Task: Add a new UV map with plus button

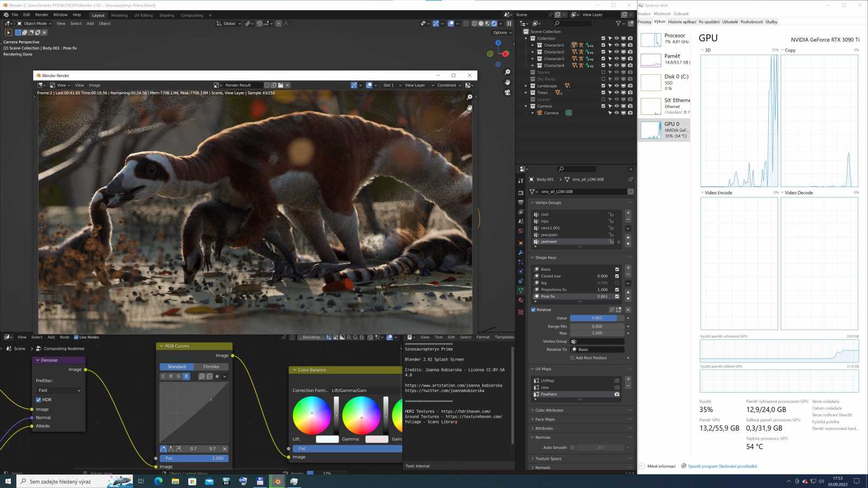Action: point(628,379)
